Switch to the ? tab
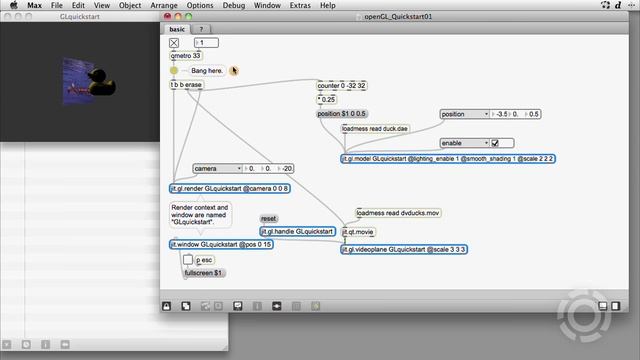 point(201,29)
